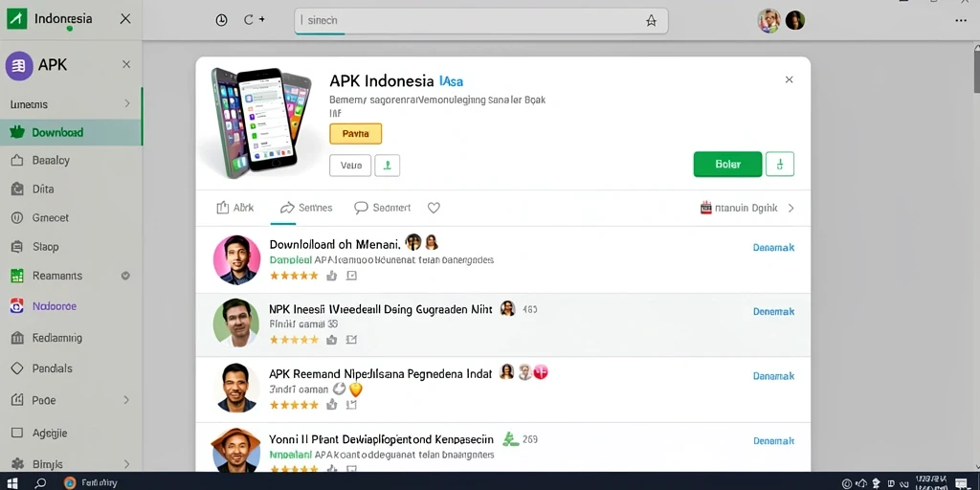The image size is (980, 490).
Task: Click the pink round badge in APK Reemand title
Action: (540, 372)
